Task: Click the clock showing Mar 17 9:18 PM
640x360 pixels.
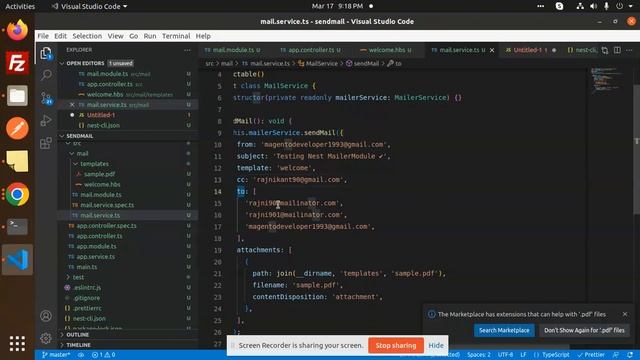Action: click(337, 7)
